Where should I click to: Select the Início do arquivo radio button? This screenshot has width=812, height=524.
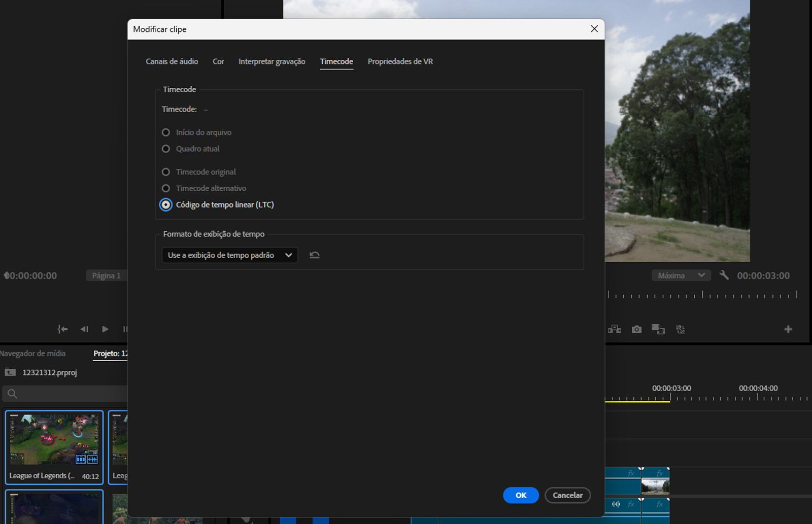coord(166,132)
